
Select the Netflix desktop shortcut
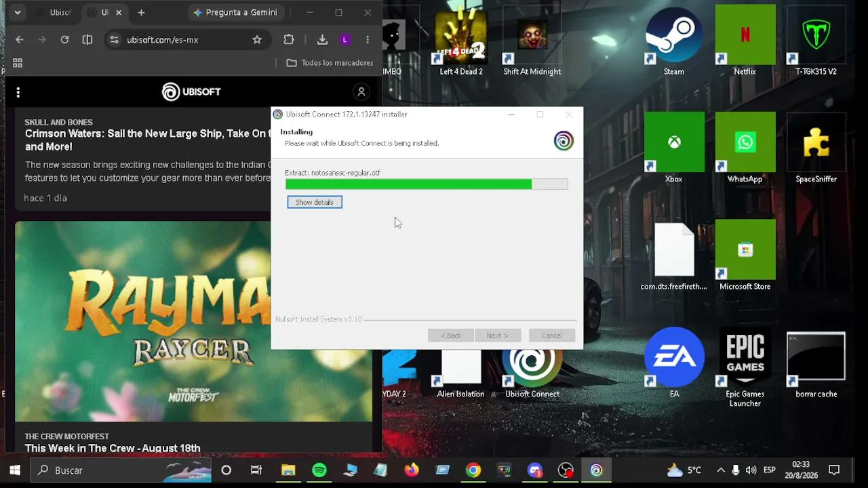coord(745,41)
